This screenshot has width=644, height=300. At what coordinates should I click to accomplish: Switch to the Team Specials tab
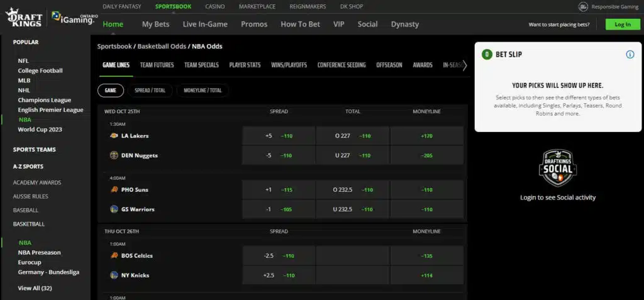pos(201,65)
